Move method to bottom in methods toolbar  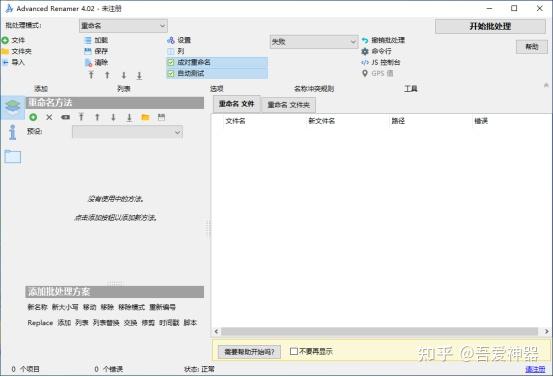pos(129,117)
